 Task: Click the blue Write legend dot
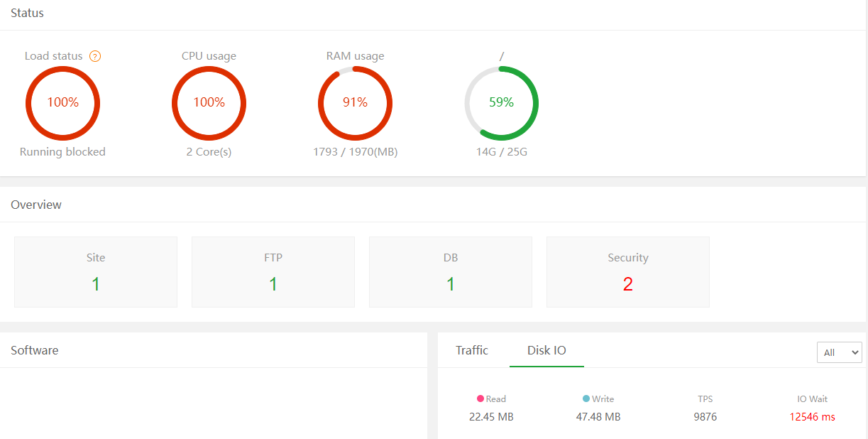pyautogui.click(x=586, y=399)
